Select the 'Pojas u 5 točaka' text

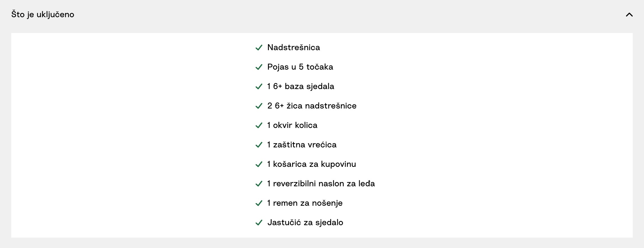pos(300,67)
